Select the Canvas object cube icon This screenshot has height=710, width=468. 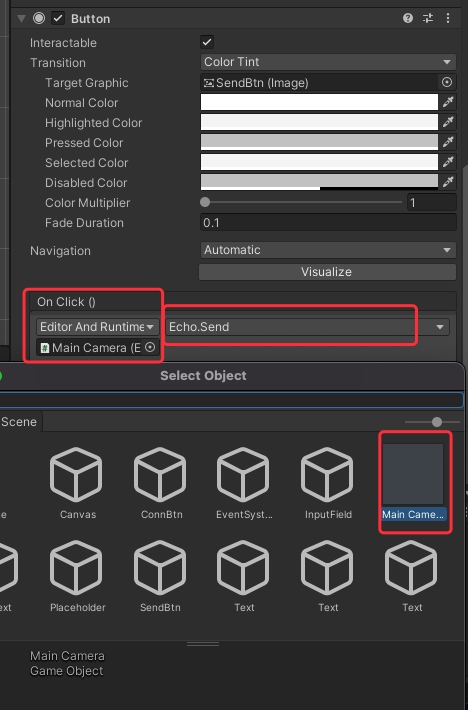click(x=76, y=475)
